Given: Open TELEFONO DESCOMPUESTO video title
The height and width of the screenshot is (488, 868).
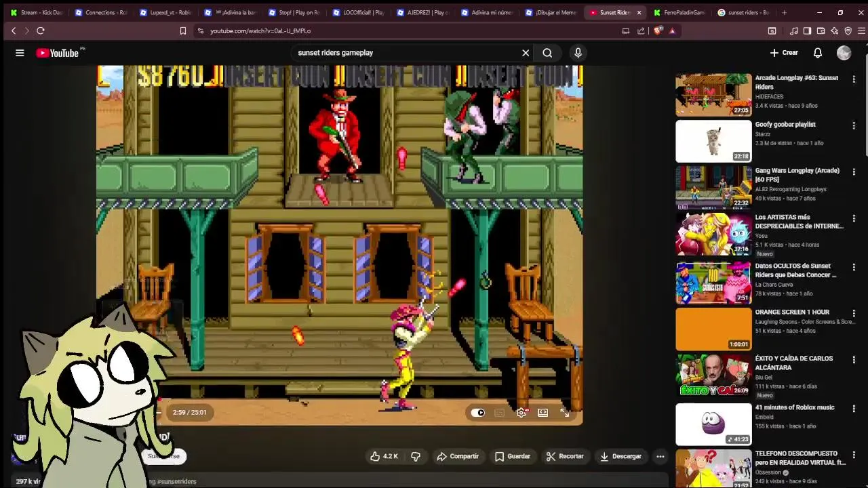Looking at the screenshot, I should click(800, 457).
